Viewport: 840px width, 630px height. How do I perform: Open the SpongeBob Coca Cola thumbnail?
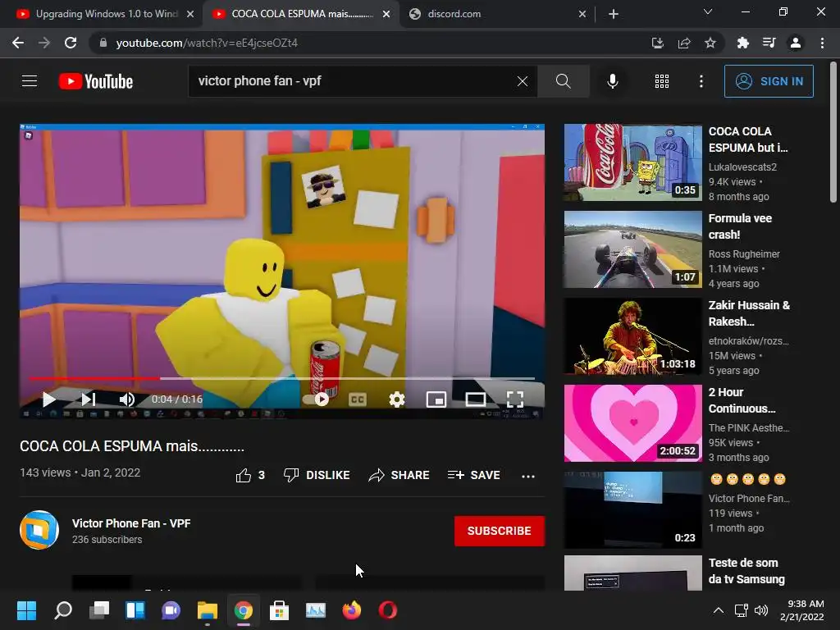(632, 162)
